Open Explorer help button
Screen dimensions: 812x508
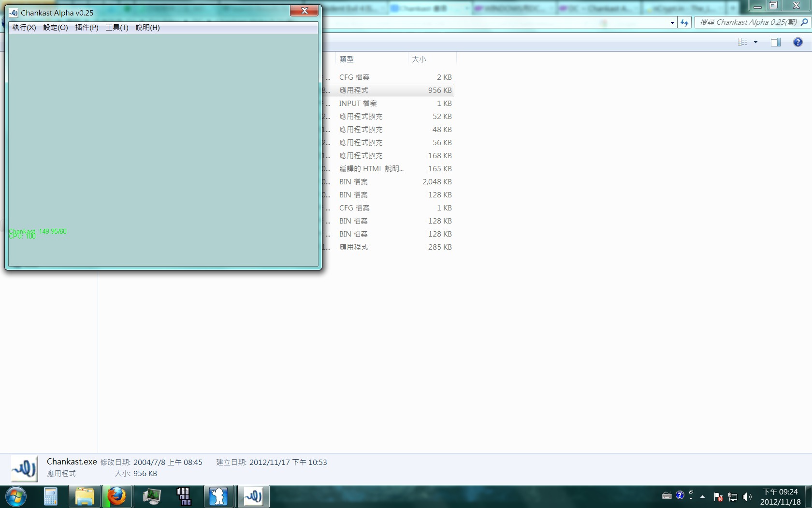tap(797, 42)
